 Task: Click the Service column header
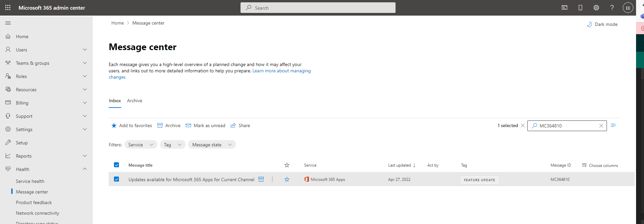310,165
